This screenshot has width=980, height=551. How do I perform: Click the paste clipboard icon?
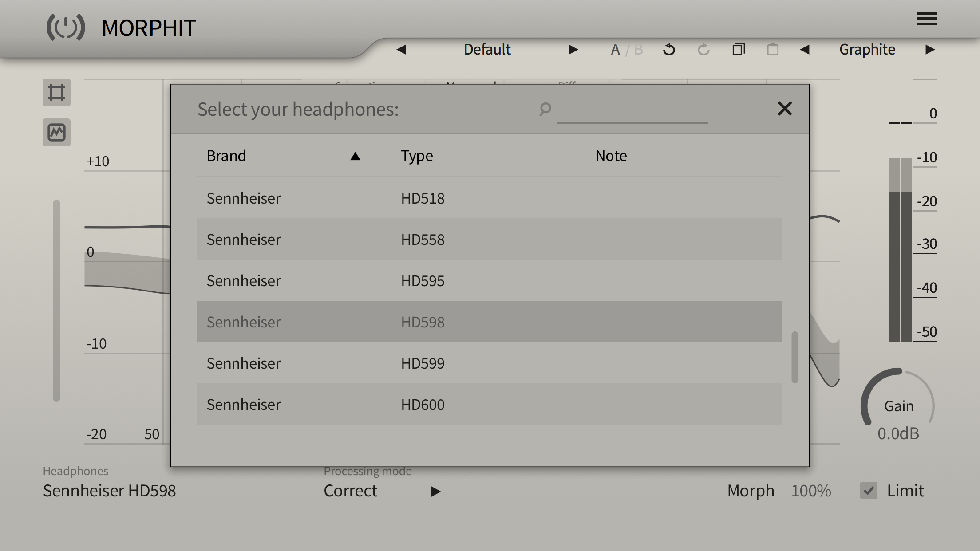(773, 49)
